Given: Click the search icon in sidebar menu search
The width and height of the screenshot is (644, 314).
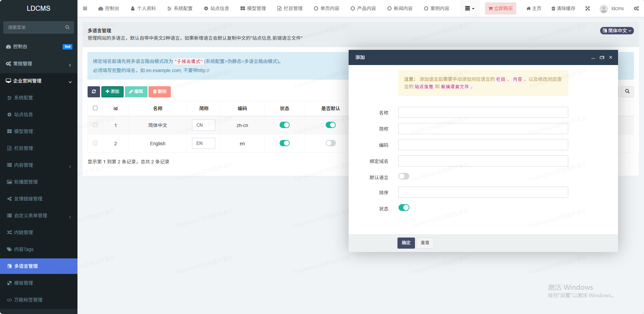Looking at the screenshot, I should [x=67, y=27].
